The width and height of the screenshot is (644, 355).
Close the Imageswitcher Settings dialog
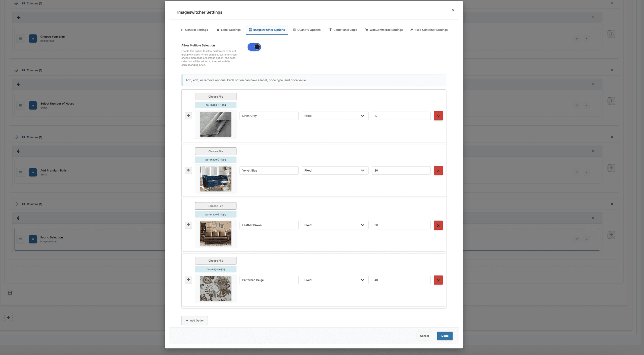tap(453, 10)
